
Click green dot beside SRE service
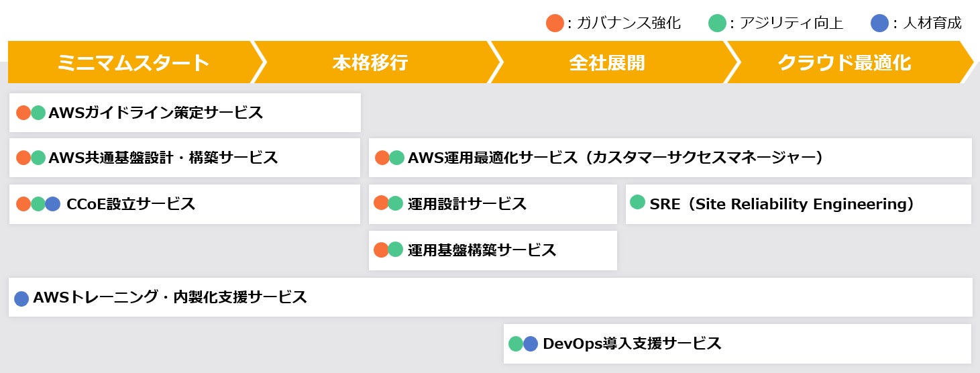click(x=638, y=203)
